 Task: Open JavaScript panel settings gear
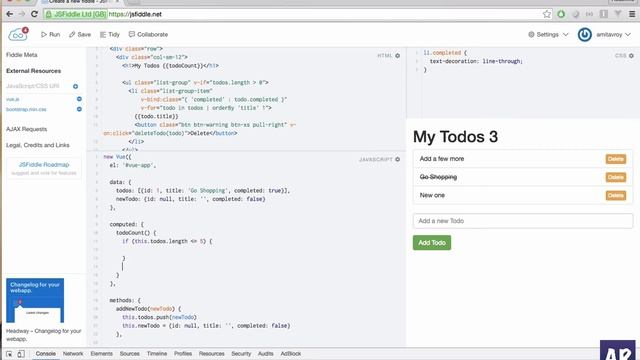tap(398, 159)
